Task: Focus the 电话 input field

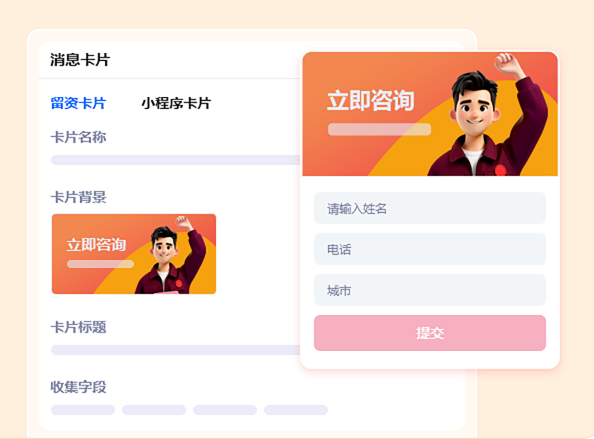Action: click(430, 249)
